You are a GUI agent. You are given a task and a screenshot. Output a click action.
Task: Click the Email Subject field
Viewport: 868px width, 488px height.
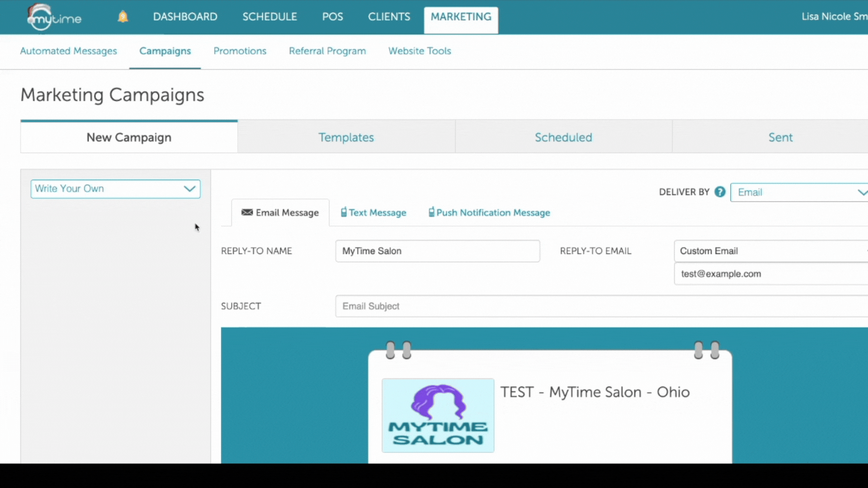pos(602,306)
